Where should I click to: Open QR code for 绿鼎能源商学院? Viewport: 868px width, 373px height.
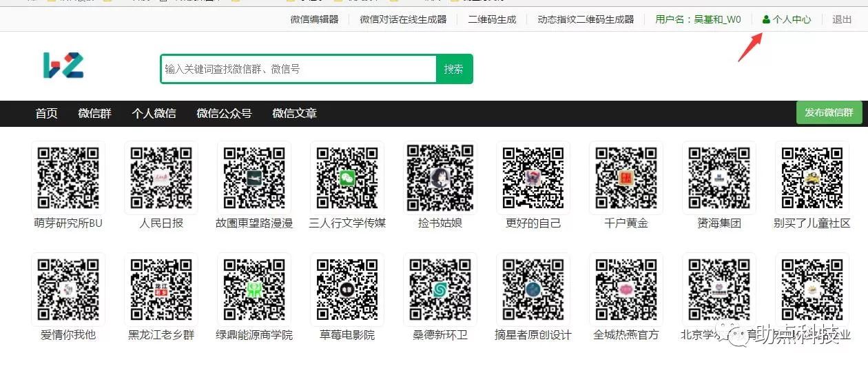[x=254, y=290]
